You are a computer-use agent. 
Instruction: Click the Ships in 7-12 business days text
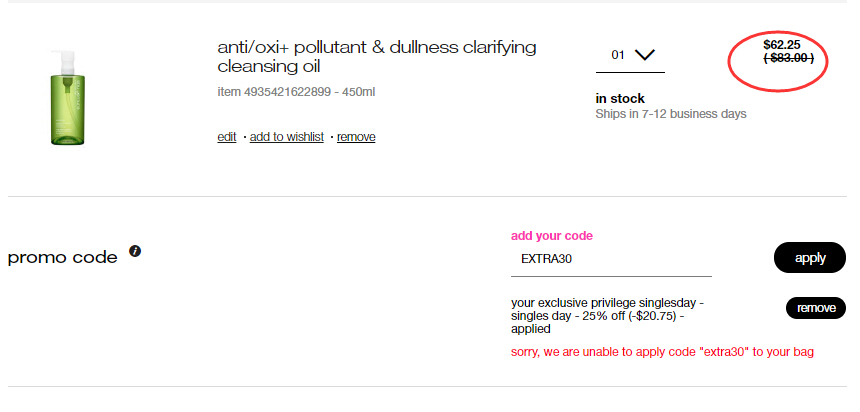tap(671, 114)
